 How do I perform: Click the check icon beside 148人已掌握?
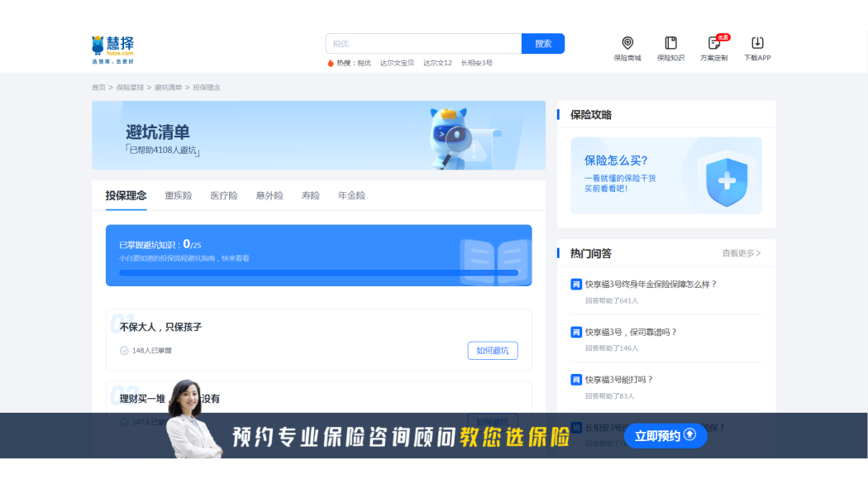coord(124,351)
